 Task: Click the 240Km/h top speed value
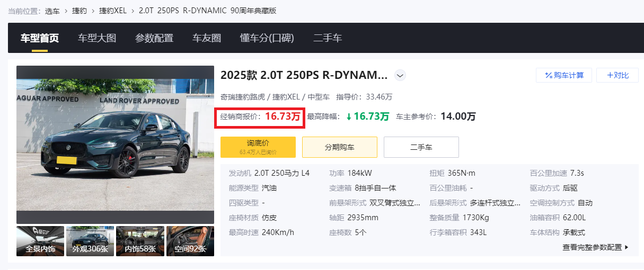coord(278,232)
